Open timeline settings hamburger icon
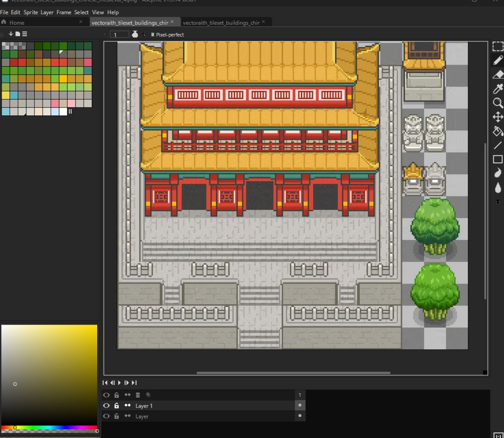Image resolution: width=504 pixels, height=438 pixels. 138,395
